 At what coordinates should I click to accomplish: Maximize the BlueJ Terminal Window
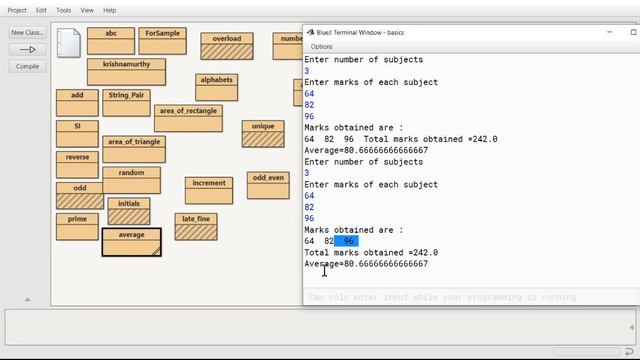(x=633, y=32)
